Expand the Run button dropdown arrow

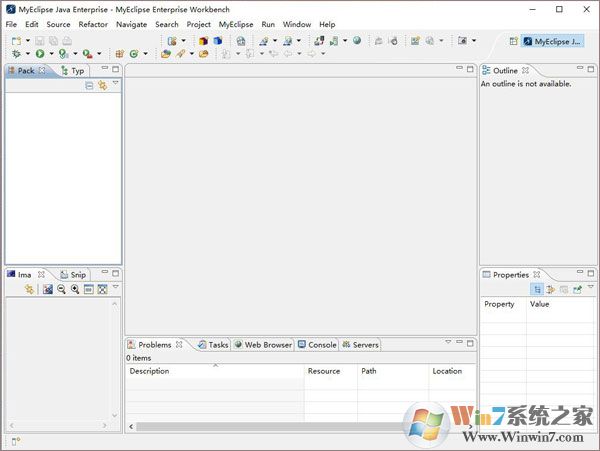pos(50,54)
